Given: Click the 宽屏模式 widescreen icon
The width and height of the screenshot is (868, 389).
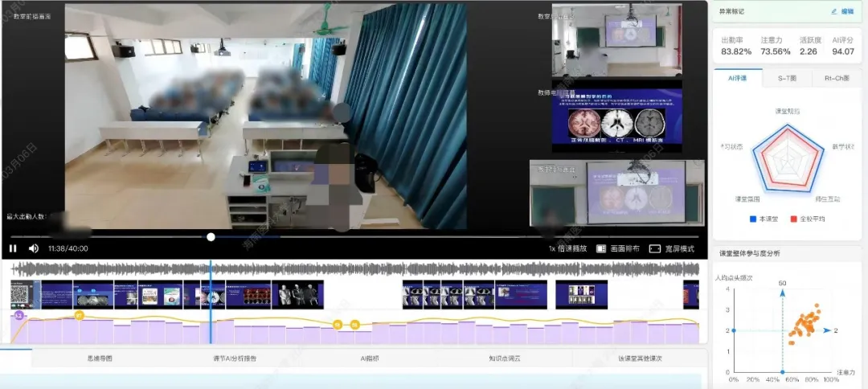Looking at the screenshot, I should (654, 248).
